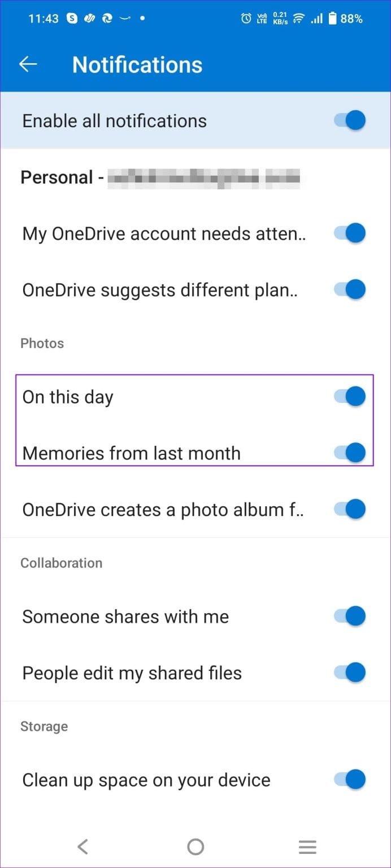Tap the back arrow beside Notifications title
This screenshot has width=391, height=868.
28,64
